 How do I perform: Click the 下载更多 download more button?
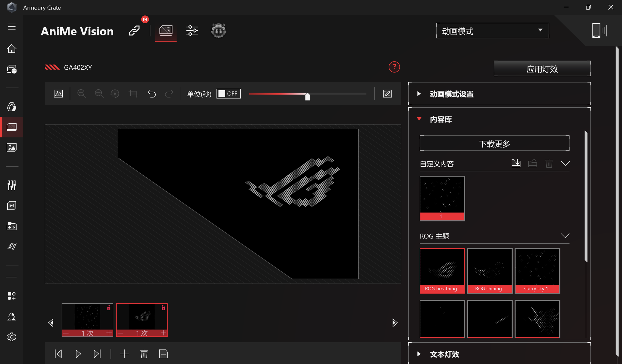pyautogui.click(x=494, y=143)
